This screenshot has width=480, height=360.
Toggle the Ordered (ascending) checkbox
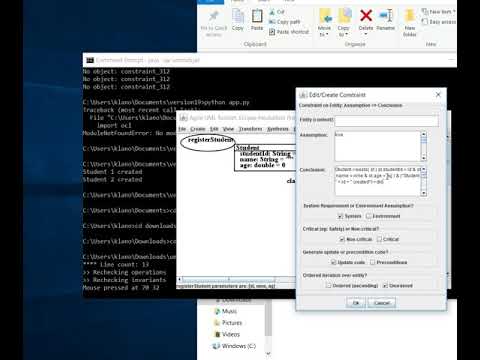tap(328, 286)
